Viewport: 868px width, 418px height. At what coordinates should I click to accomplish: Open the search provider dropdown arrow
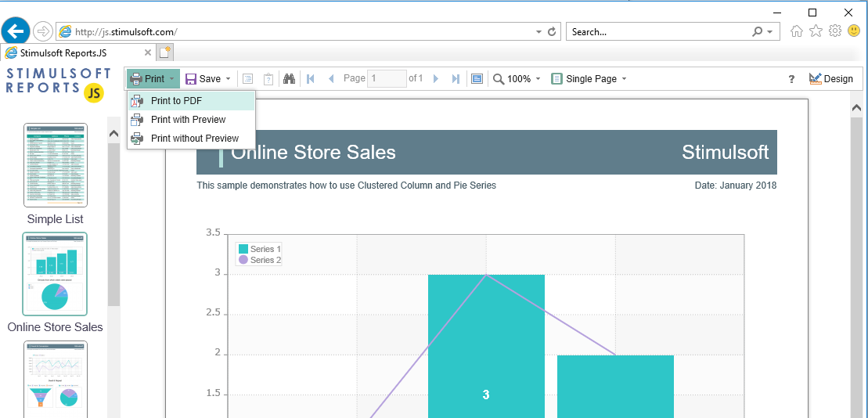pyautogui.click(x=770, y=32)
